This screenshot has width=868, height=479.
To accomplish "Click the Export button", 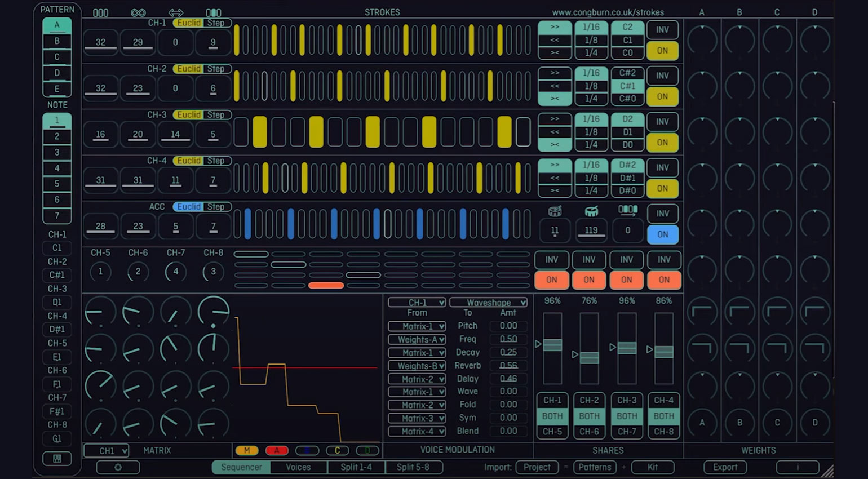I will [x=725, y=467].
